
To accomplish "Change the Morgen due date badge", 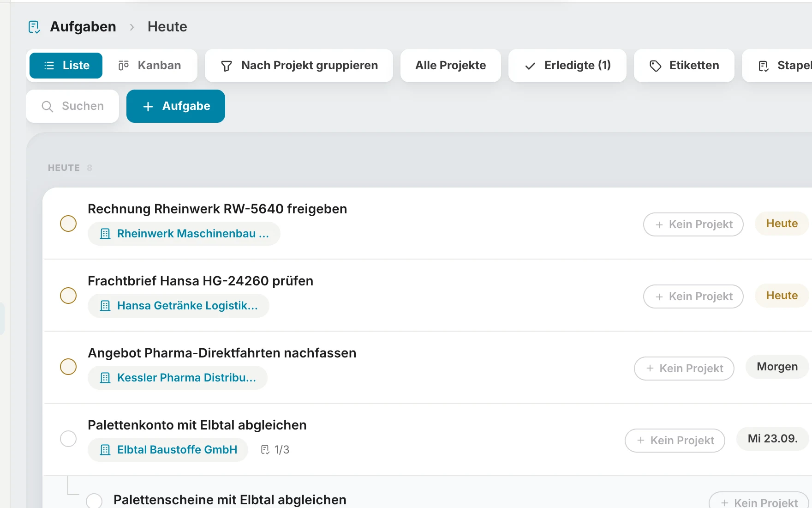I will point(777,367).
